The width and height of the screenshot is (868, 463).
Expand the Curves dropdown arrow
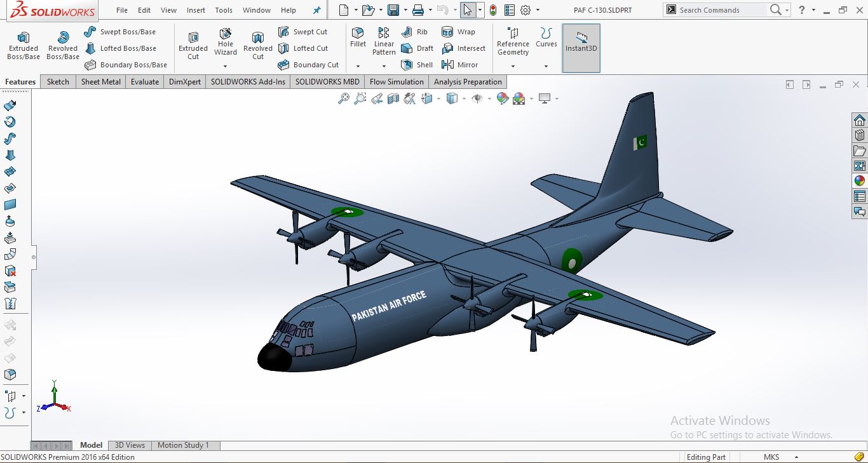click(x=546, y=66)
